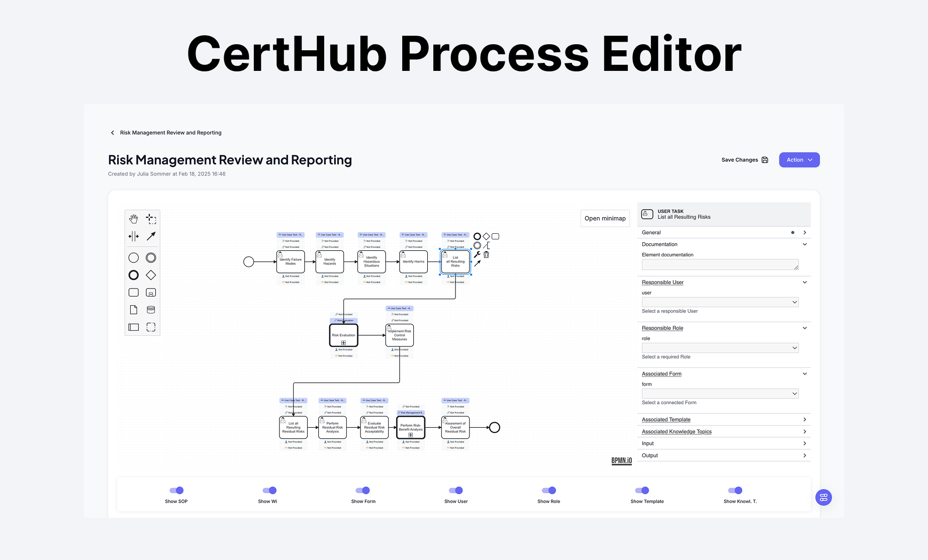Create a Start event from the palette
Viewport: 928px width, 560px height.
pos(134,257)
